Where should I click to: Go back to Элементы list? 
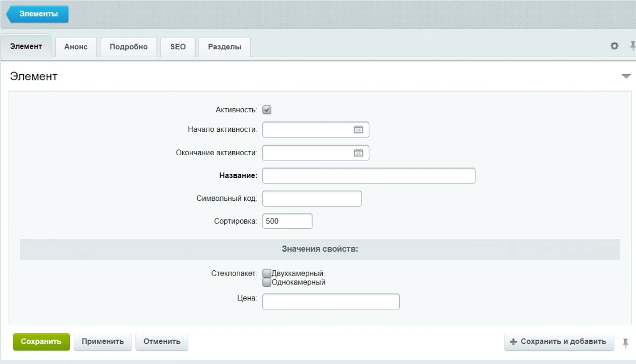coord(38,14)
